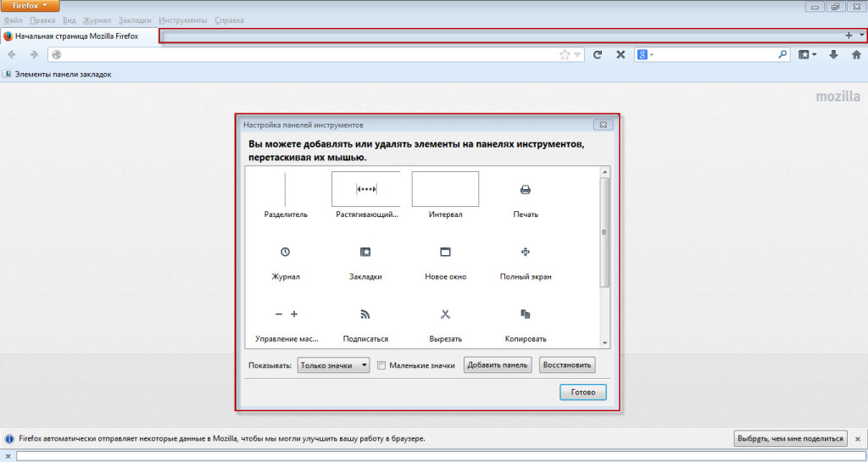This screenshot has height=462, width=868.
Task: Open the Журнал menu
Action: click(97, 20)
